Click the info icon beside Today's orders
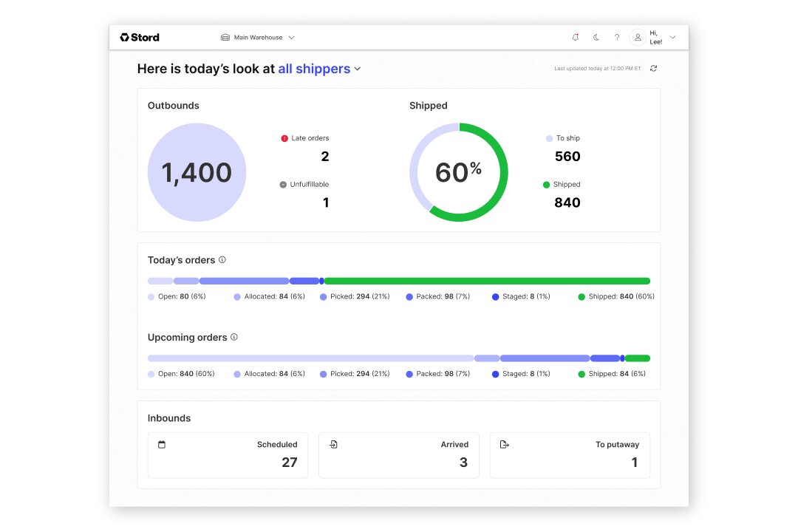798x532 pixels. click(x=222, y=260)
